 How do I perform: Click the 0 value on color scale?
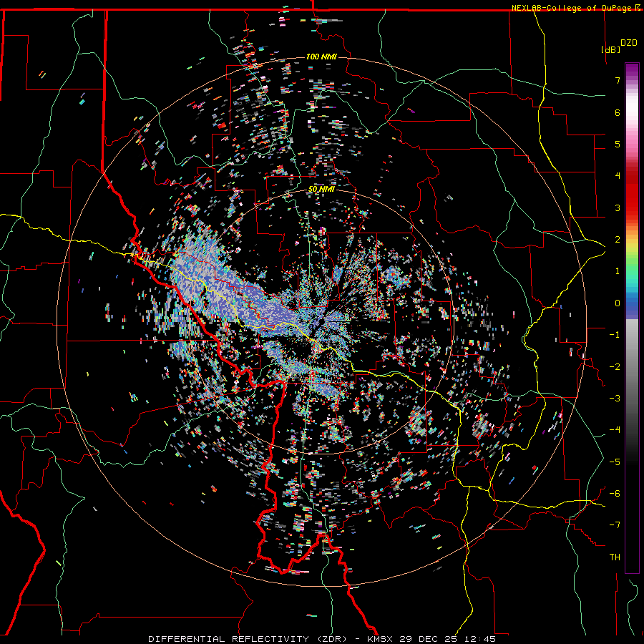click(x=618, y=303)
